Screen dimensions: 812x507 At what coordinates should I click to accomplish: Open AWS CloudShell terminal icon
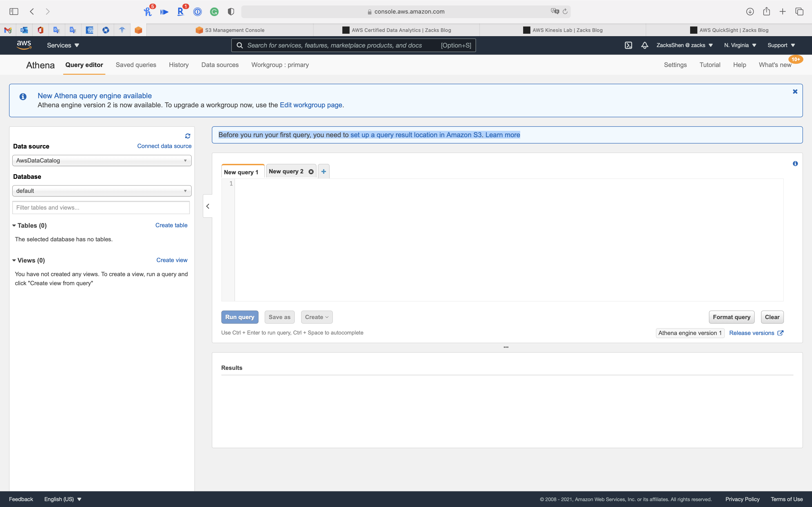tap(628, 45)
